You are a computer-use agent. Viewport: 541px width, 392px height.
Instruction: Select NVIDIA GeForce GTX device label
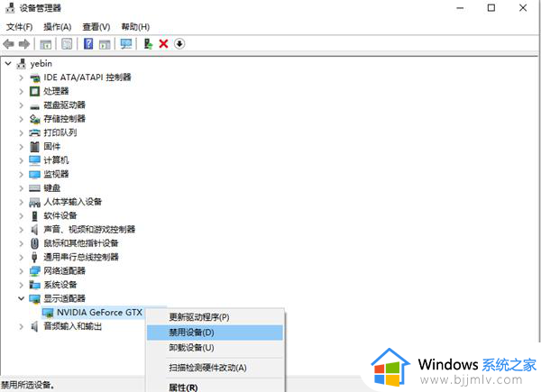[x=99, y=313]
